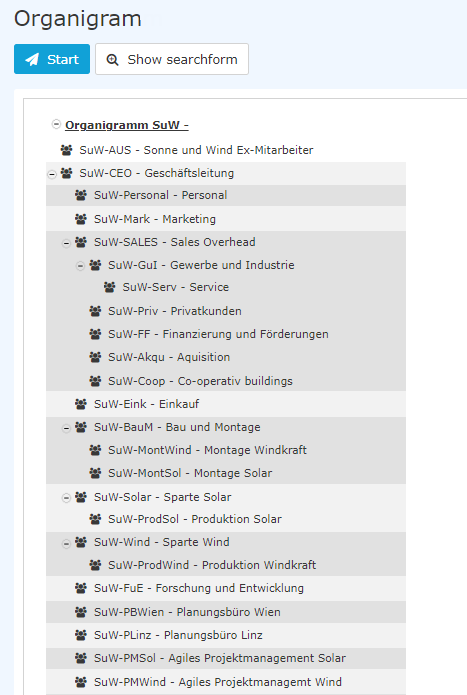467x695 pixels.
Task: Select SuW-PLinz Planungsbüro Linz entry
Action: (x=178, y=635)
